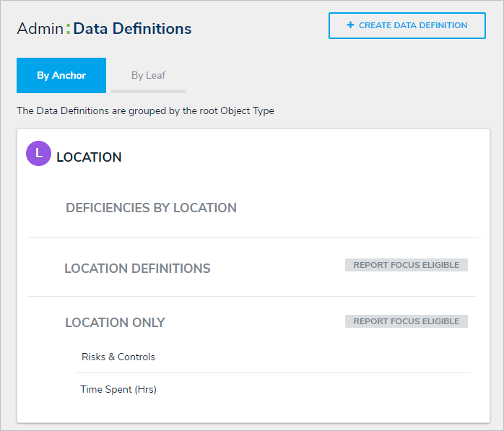Screen dimensions: 504x431
Task: Click the Data Definitions page title
Action: tap(133, 29)
